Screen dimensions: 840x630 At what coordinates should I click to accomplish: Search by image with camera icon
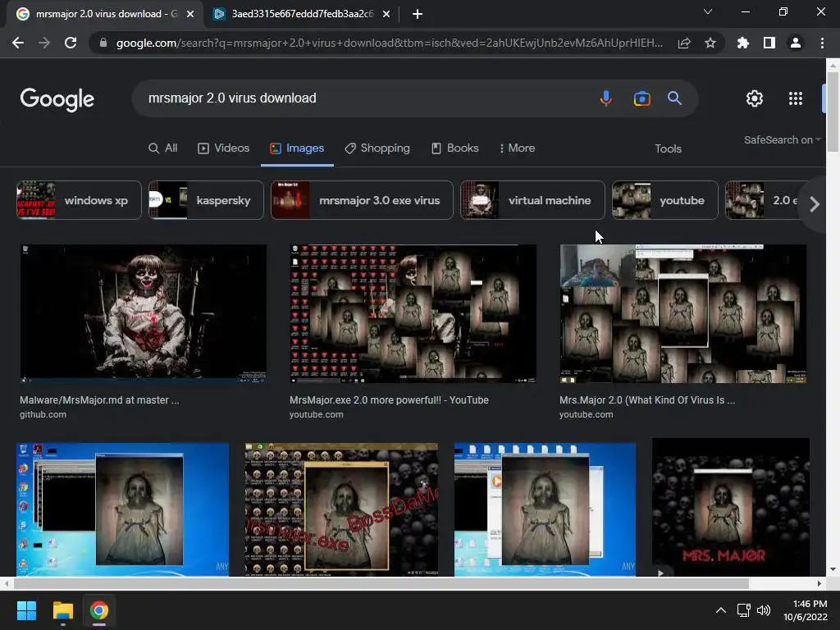641,98
